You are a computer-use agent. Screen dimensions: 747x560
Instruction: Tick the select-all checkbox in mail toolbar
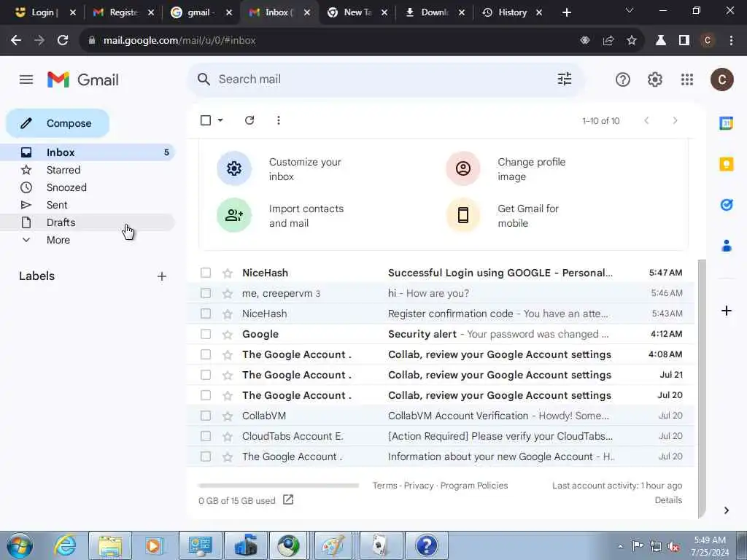(x=205, y=120)
